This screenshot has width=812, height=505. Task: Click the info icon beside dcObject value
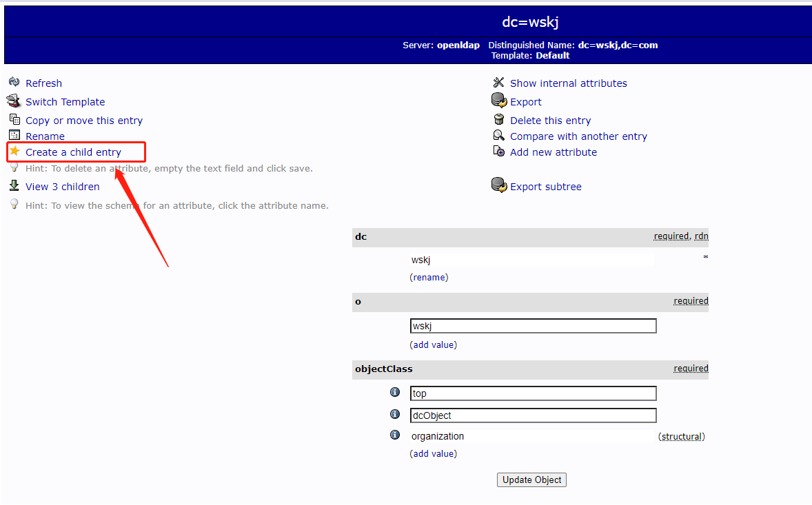[x=395, y=414]
